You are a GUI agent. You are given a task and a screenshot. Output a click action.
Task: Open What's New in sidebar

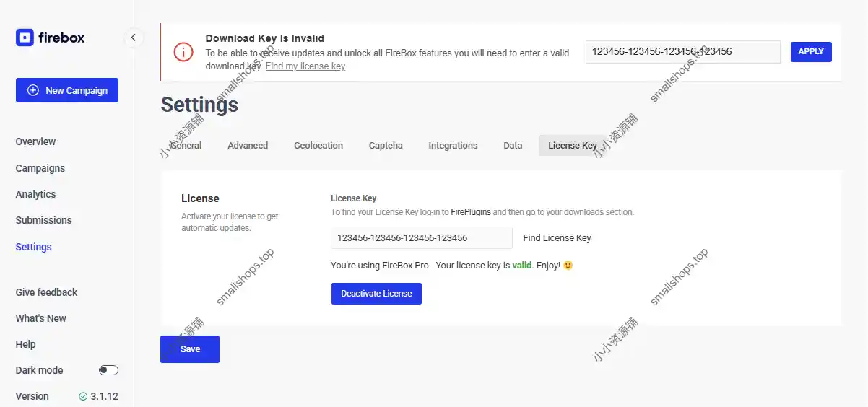pyautogui.click(x=41, y=318)
